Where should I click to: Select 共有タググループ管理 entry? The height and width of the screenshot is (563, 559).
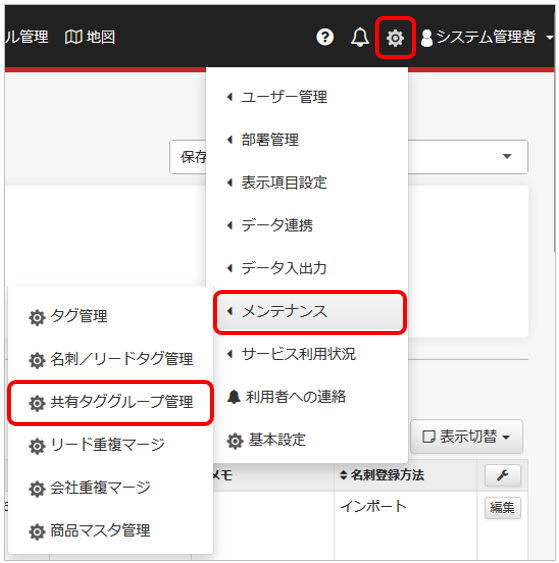(x=111, y=402)
